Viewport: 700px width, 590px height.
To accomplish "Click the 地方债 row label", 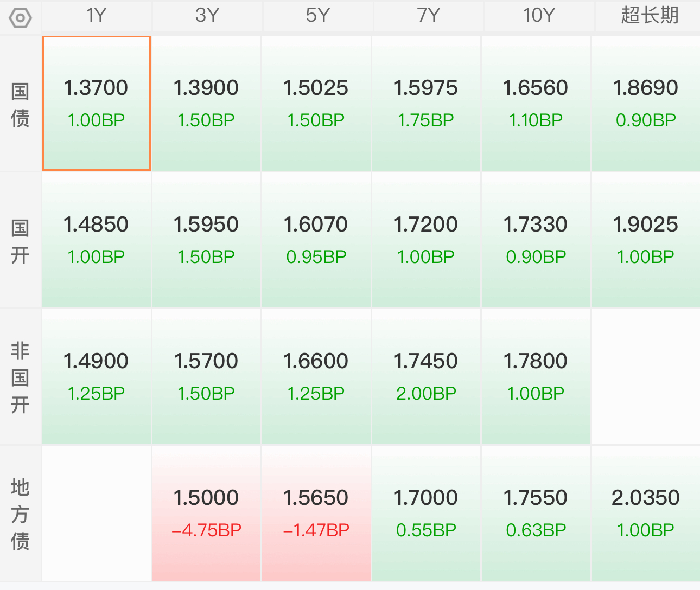I will pos(20,514).
